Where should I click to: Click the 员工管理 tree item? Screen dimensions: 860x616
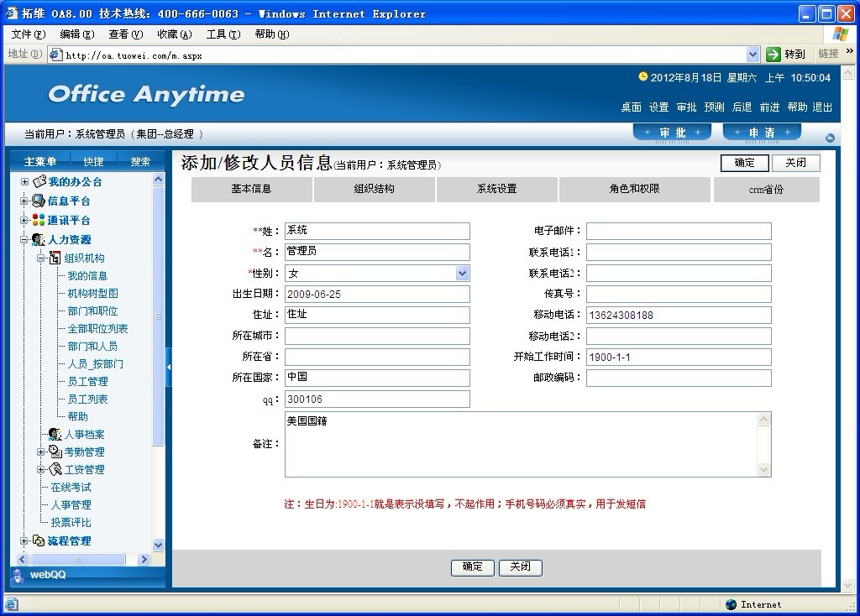tap(87, 381)
